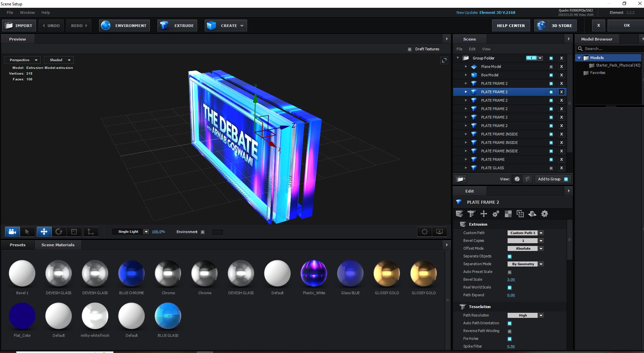Select the scale gizmo tool
Screen dimensions: 644x353
pos(74,232)
